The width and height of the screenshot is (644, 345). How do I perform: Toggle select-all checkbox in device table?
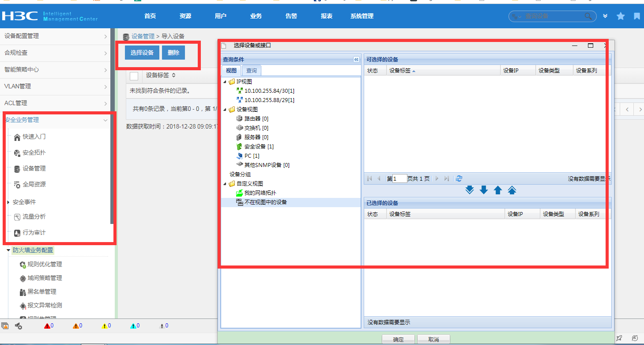(134, 76)
